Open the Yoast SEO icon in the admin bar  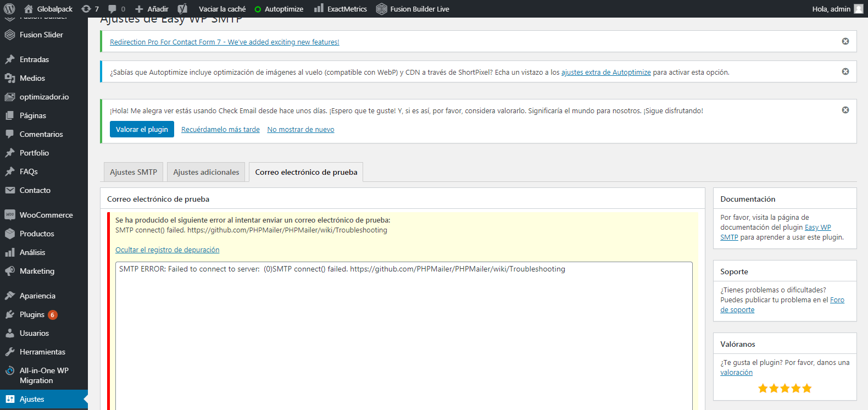[x=182, y=9]
